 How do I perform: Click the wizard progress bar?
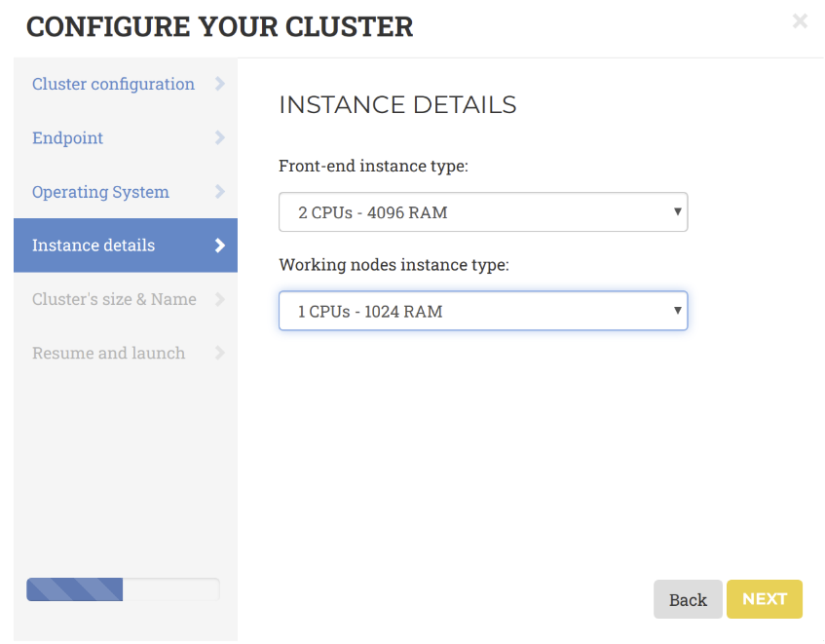pyautogui.click(x=123, y=589)
